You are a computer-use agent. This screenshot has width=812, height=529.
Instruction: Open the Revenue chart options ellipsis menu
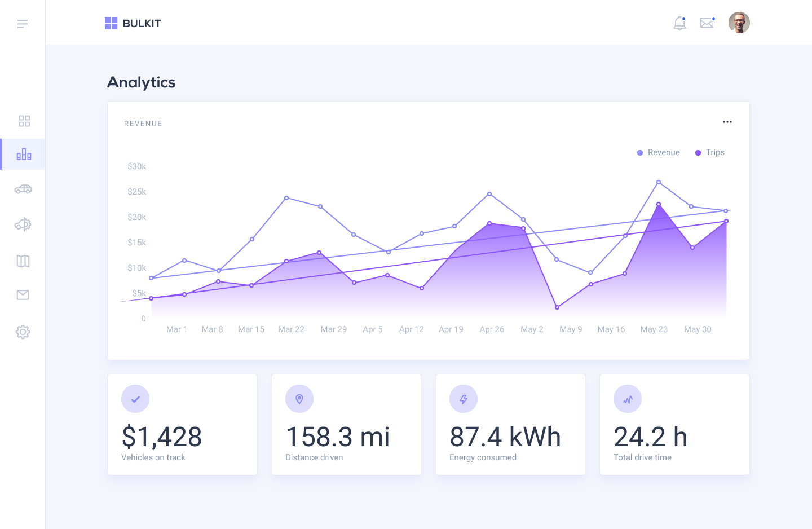click(x=727, y=122)
